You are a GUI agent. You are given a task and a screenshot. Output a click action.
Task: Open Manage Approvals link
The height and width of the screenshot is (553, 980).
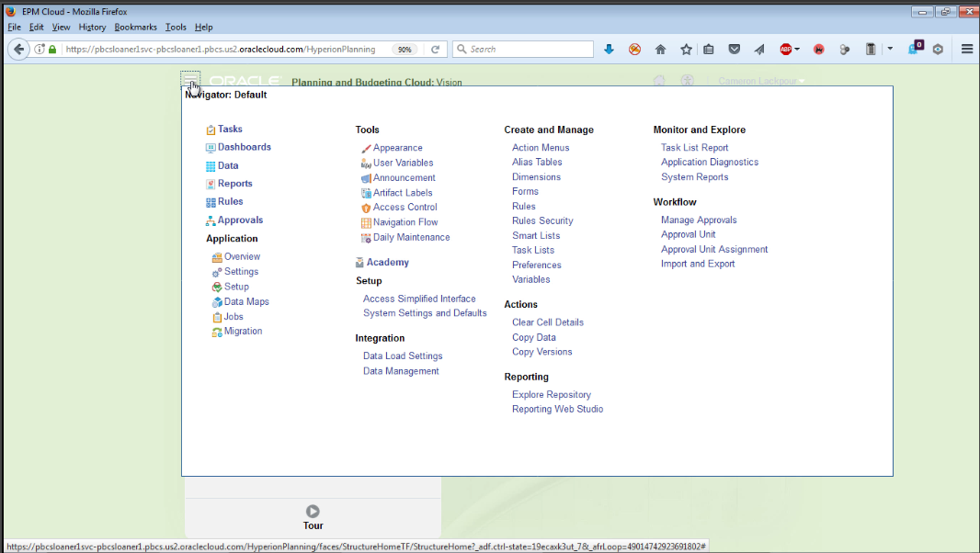click(699, 220)
